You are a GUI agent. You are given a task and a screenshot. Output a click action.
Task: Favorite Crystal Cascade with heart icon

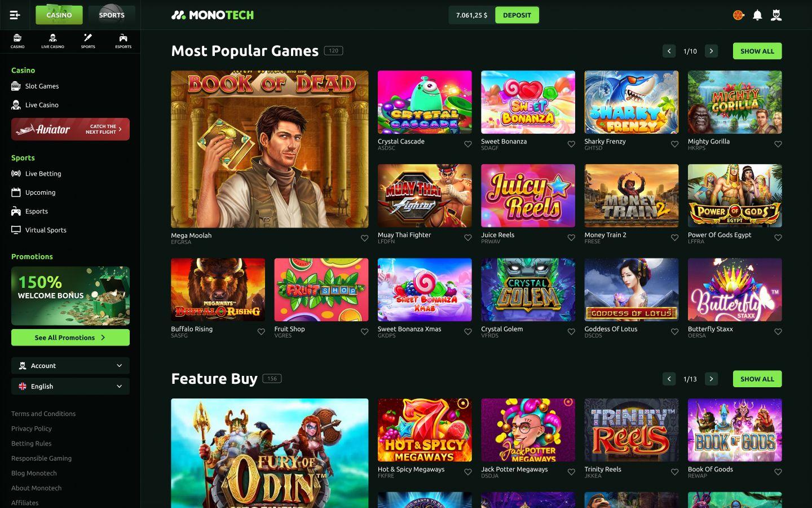[468, 144]
